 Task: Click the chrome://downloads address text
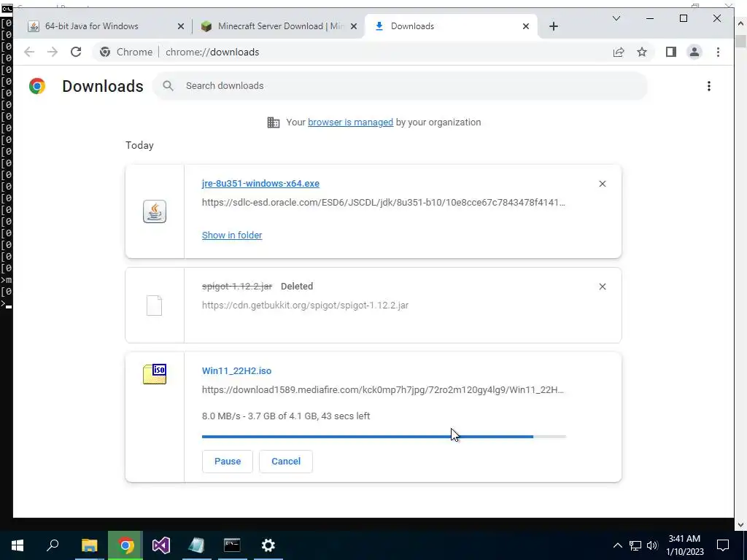click(212, 52)
